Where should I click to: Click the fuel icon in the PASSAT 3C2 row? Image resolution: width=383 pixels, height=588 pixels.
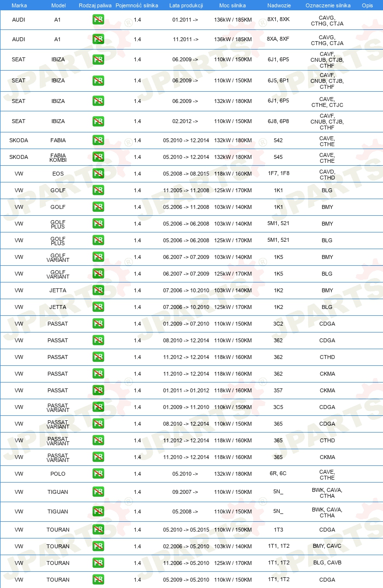tap(98, 324)
